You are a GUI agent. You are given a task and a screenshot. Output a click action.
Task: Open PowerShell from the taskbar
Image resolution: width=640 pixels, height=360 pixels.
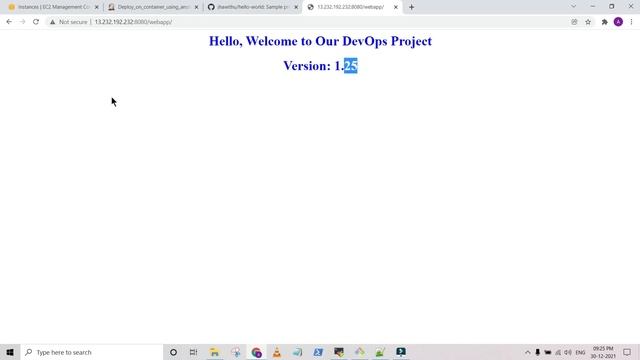[318, 352]
